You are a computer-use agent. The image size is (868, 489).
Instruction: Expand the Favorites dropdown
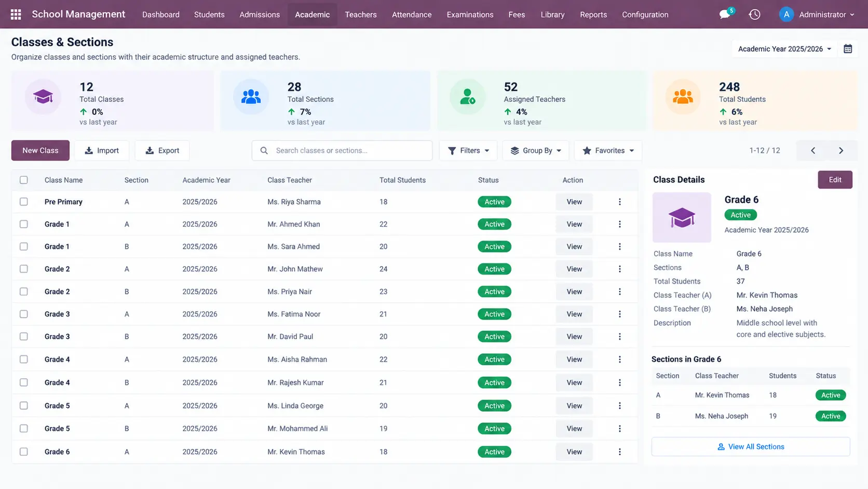pos(608,151)
